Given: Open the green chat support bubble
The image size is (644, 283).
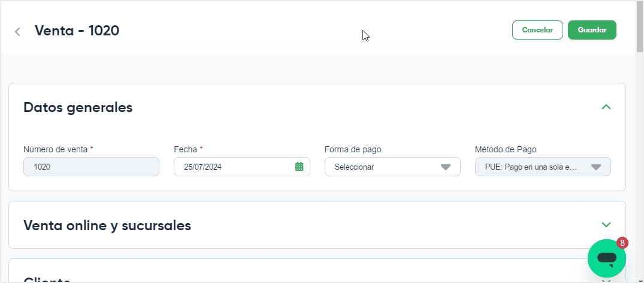Looking at the screenshot, I should (x=607, y=258).
